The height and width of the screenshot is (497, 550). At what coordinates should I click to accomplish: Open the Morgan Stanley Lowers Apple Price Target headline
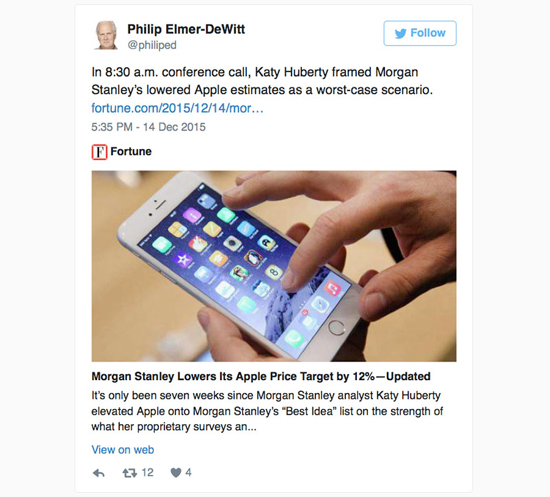[261, 376]
